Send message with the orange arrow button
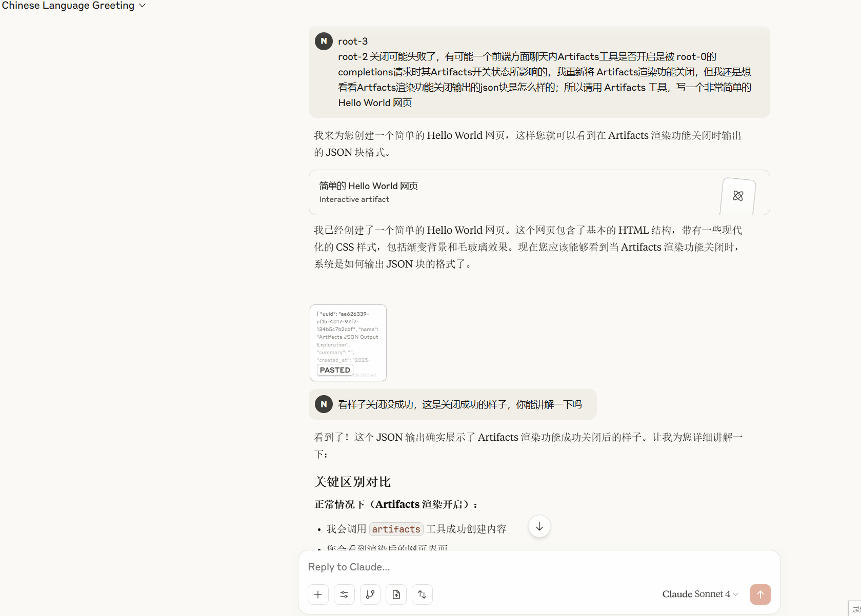The height and width of the screenshot is (616, 861). pos(760,594)
